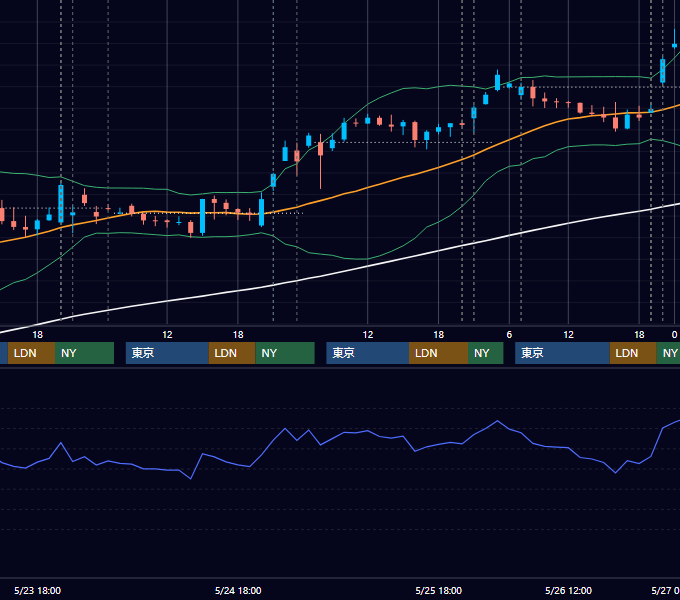The image size is (680, 600).
Task: Click the leftmost NY session block
Action: 84,353
